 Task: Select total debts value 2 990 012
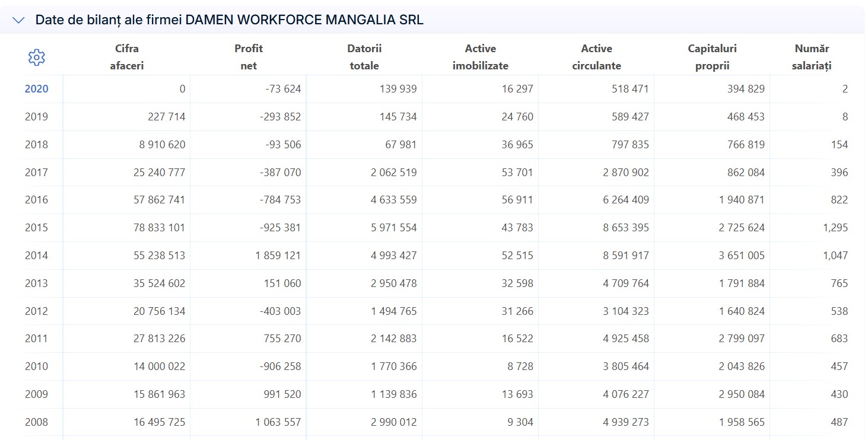tap(394, 422)
